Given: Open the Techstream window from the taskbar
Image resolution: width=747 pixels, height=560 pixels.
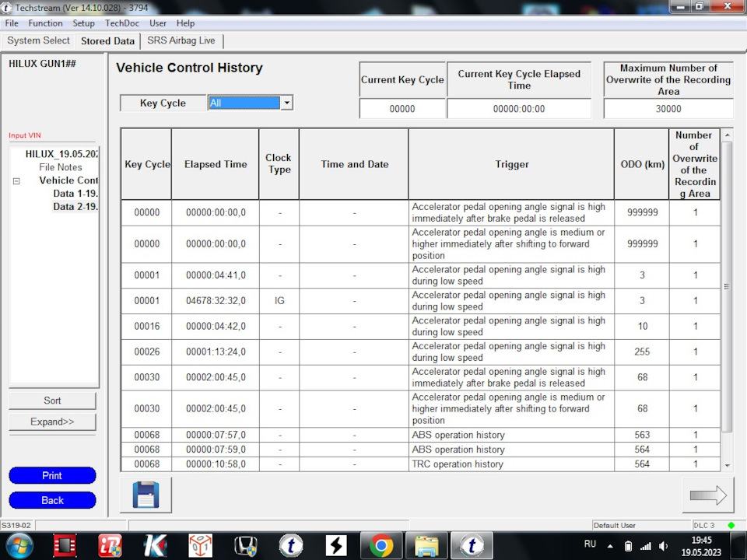Looking at the screenshot, I should [472, 544].
